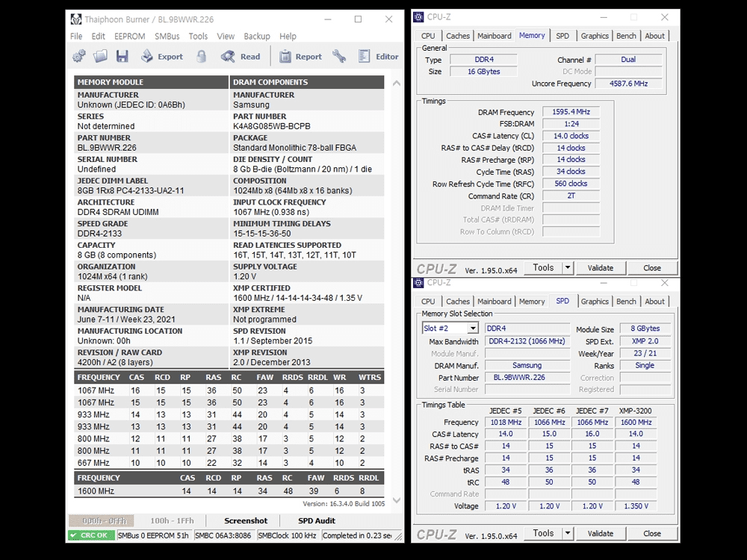Viewport: 747px width, 560px height.
Task: Switch to CPU tab in lower CPU-Z window
Action: click(428, 302)
